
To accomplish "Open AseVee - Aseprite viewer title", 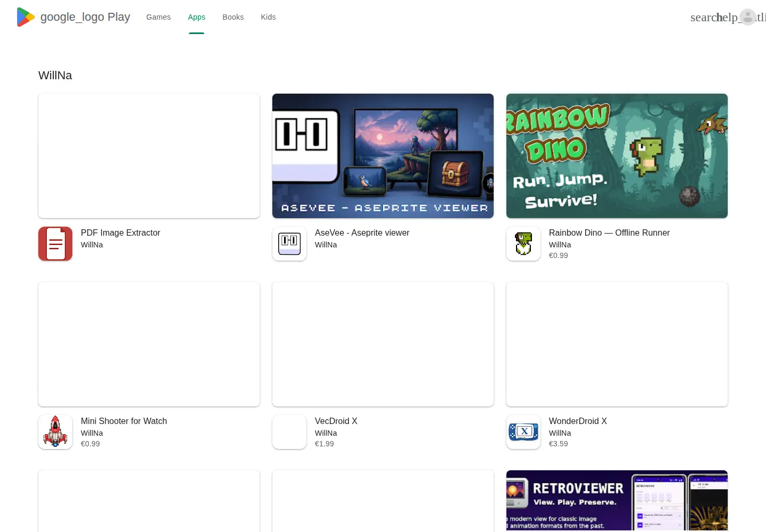I will click(x=362, y=232).
